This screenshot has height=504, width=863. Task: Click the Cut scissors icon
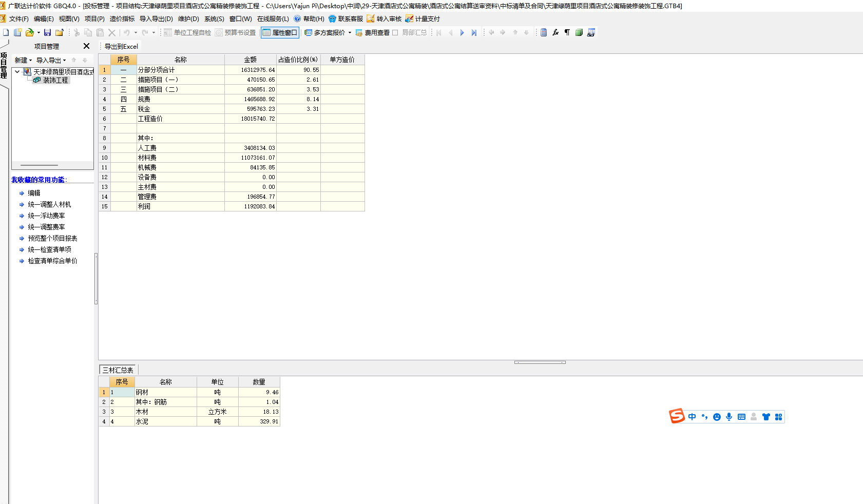tap(76, 32)
